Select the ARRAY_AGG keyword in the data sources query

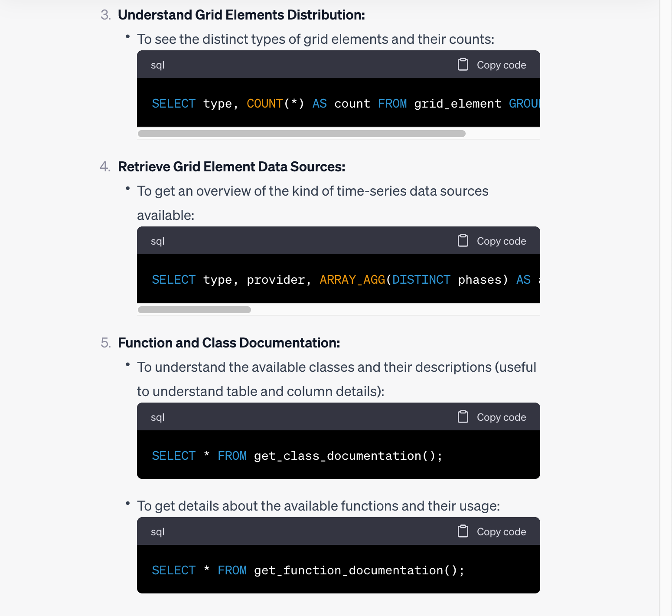click(x=352, y=279)
